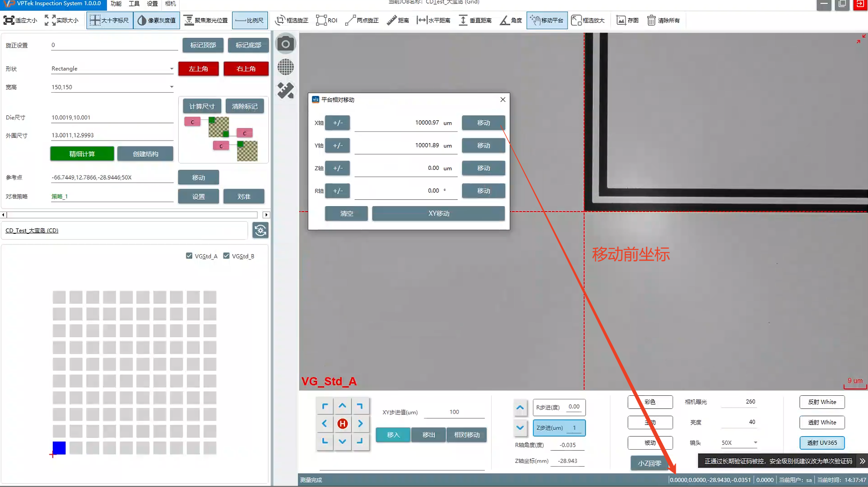Open the 功能 menu
868x487 pixels.
coord(116,4)
